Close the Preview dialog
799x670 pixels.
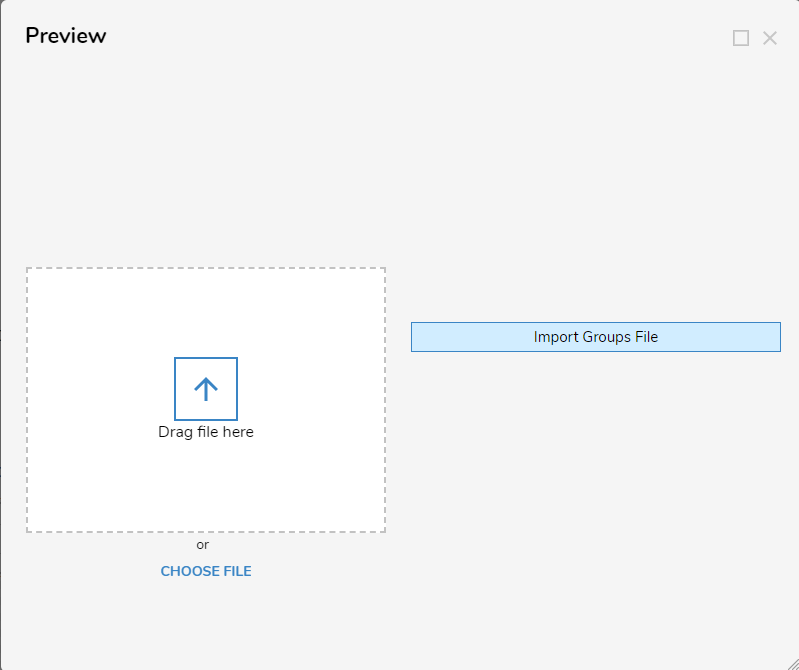769,38
